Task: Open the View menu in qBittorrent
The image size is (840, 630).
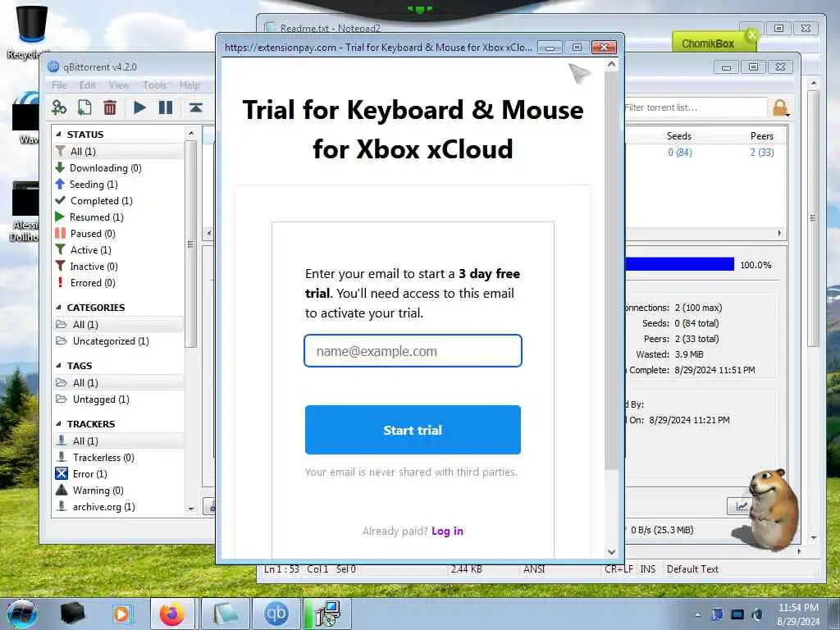Action: pos(118,85)
